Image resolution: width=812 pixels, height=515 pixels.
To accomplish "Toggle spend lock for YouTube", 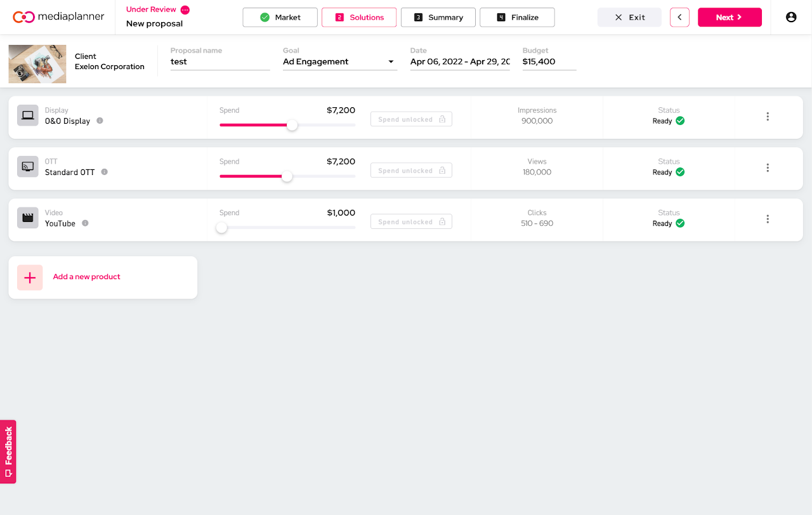I will 411,222.
